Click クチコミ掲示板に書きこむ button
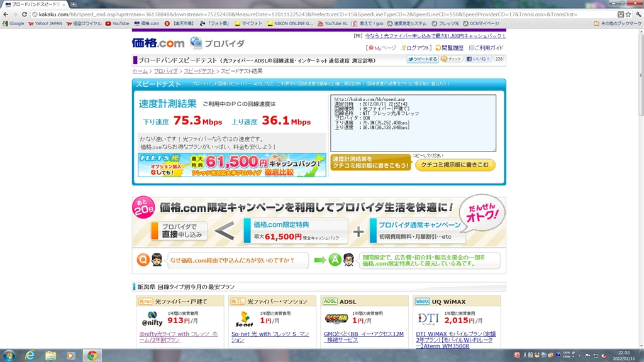Viewport: 644px width, 362px height. (455, 165)
